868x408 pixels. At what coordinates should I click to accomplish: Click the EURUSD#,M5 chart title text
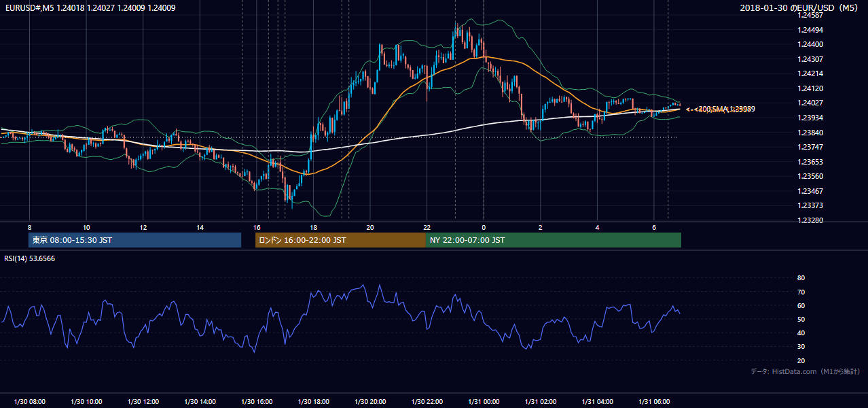coord(90,7)
